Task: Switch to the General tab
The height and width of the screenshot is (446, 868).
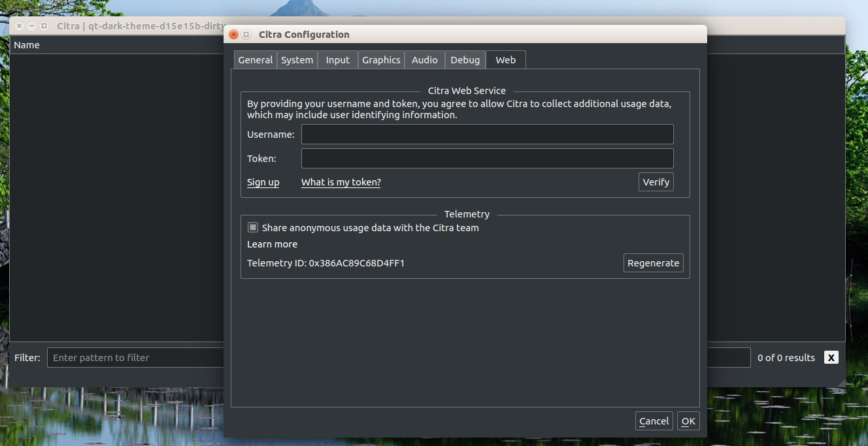Action: (x=256, y=59)
